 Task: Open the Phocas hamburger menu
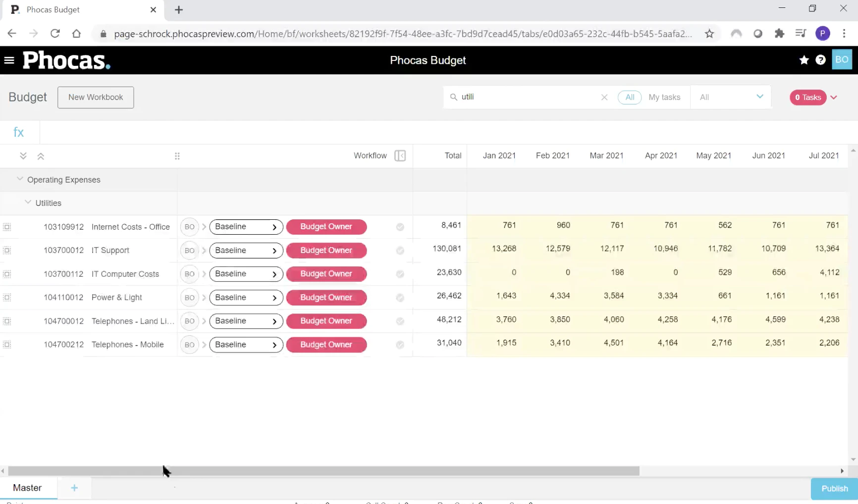(9, 60)
